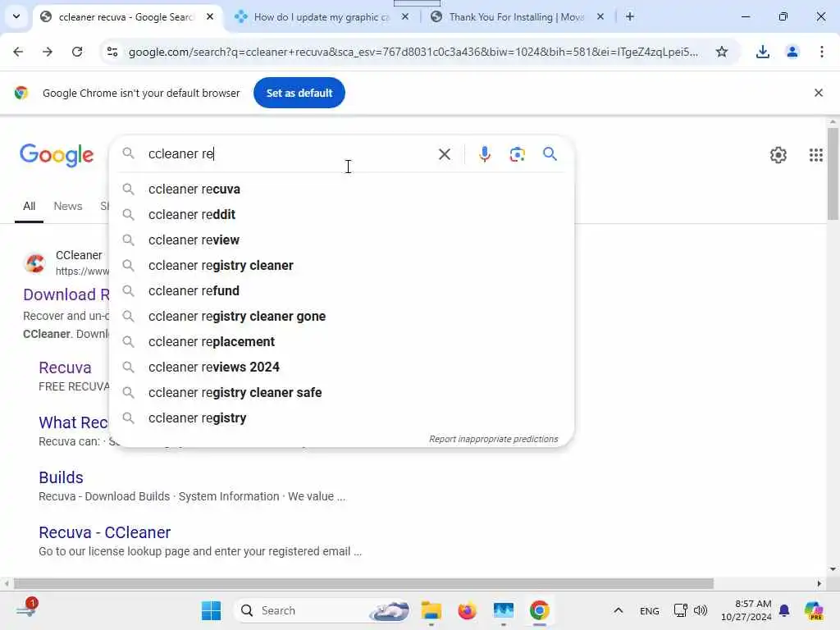Open Firefox from taskbar

pos(467,610)
